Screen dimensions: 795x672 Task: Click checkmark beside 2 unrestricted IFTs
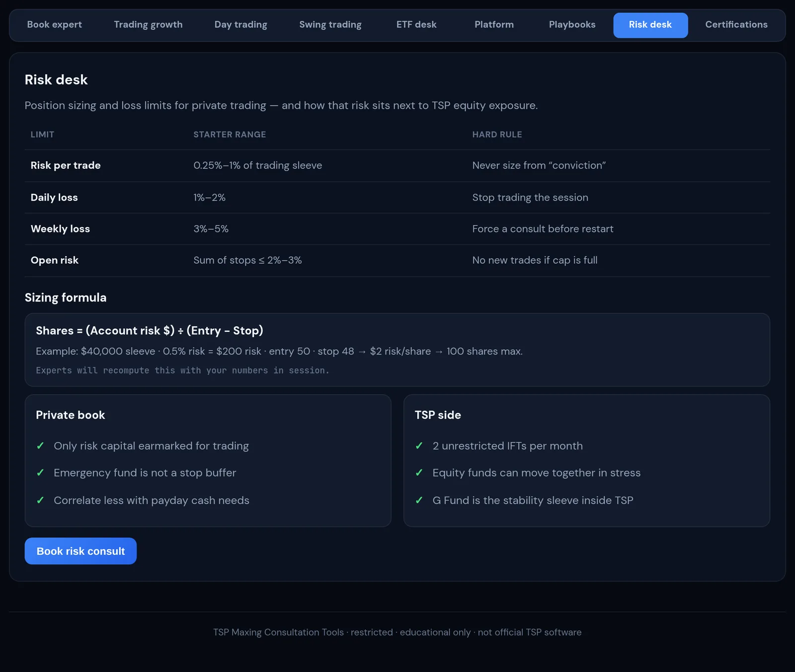(x=419, y=446)
